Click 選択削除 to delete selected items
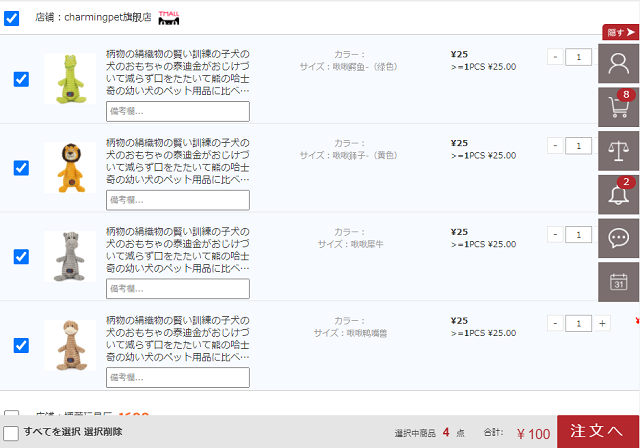 click(x=103, y=432)
